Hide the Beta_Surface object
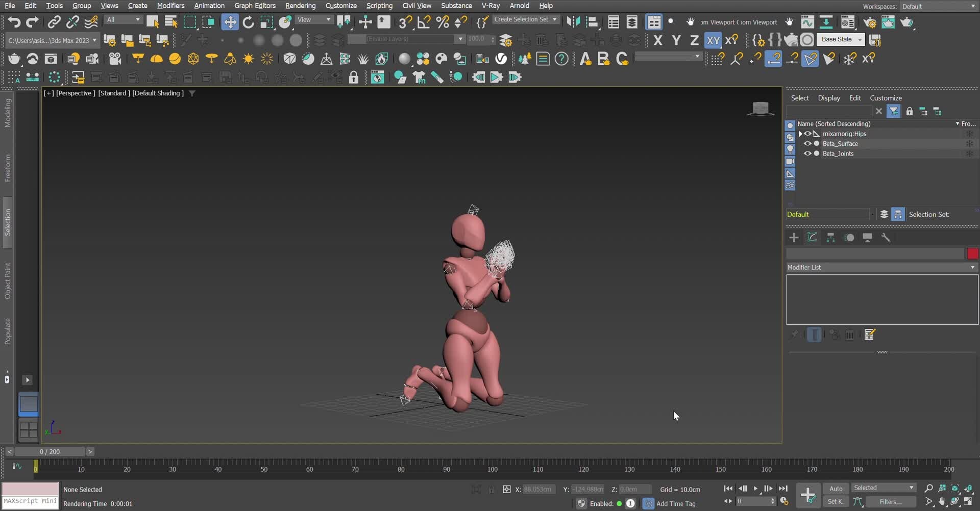 point(807,144)
